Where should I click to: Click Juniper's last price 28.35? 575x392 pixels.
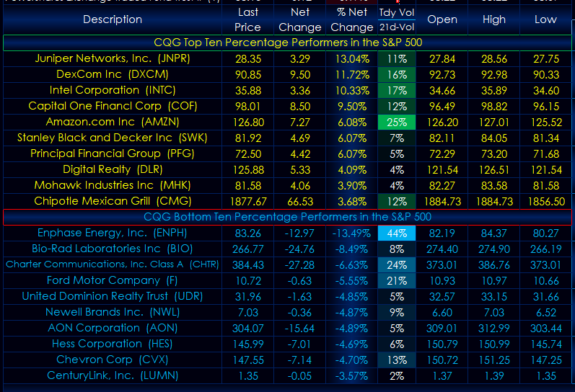248,58
